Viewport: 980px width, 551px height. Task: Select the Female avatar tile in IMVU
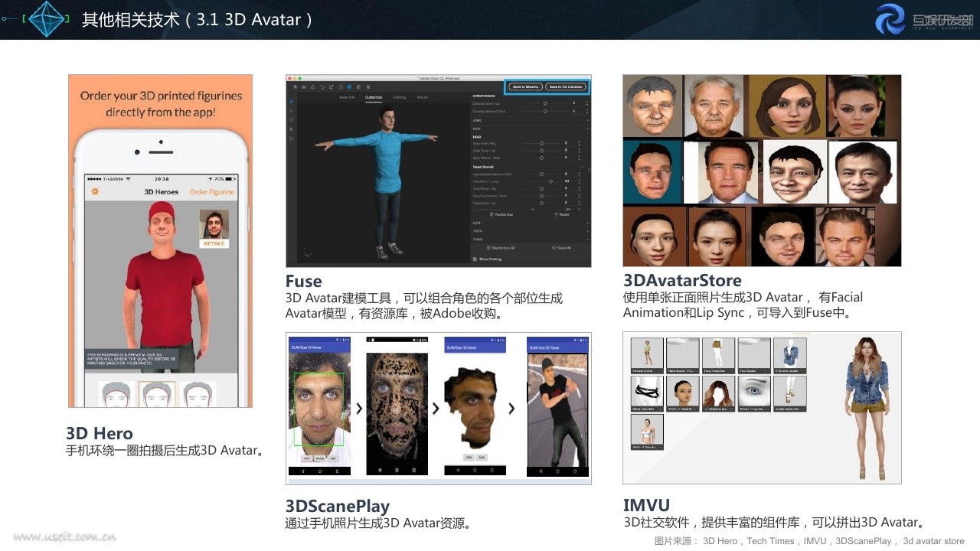click(x=647, y=356)
